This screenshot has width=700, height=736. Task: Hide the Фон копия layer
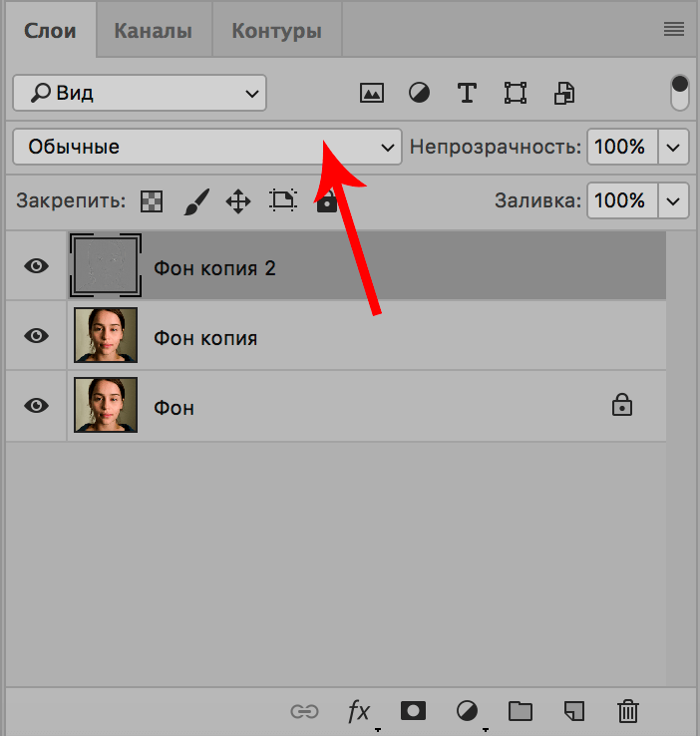click(37, 336)
